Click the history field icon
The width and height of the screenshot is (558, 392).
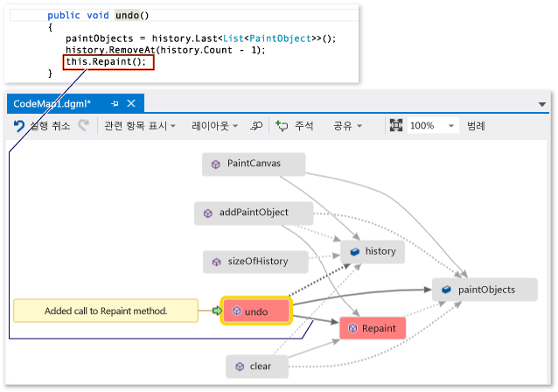[x=355, y=252]
